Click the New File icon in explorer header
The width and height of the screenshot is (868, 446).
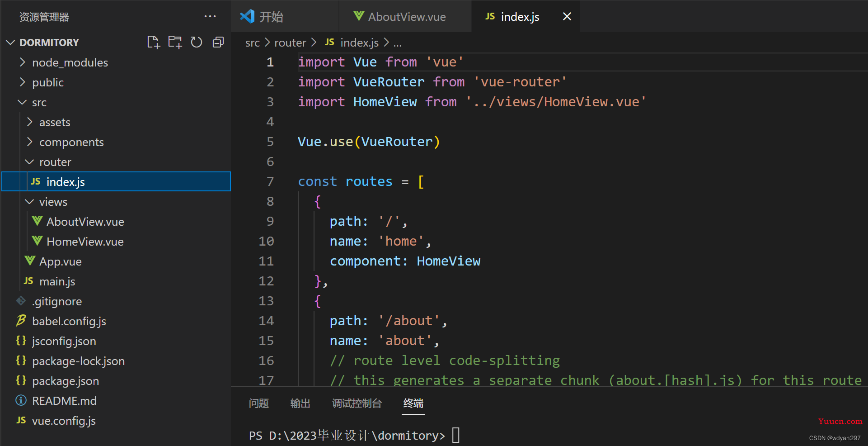click(154, 43)
